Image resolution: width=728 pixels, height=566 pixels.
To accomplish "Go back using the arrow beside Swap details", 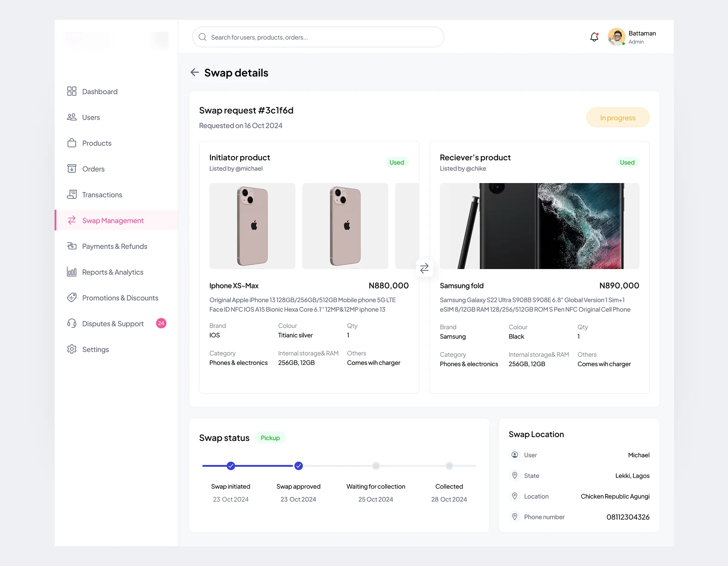I will coord(195,72).
